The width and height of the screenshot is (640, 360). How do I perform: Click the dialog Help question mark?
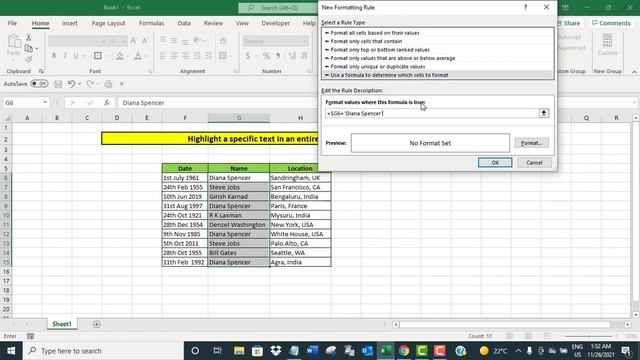[525, 7]
